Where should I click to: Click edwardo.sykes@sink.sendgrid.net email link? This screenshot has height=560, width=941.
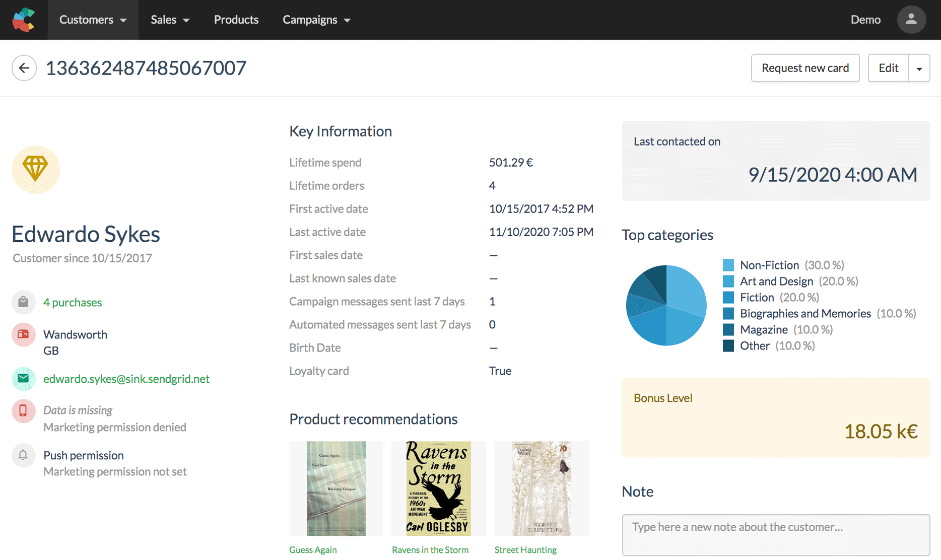[x=126, y=379]
